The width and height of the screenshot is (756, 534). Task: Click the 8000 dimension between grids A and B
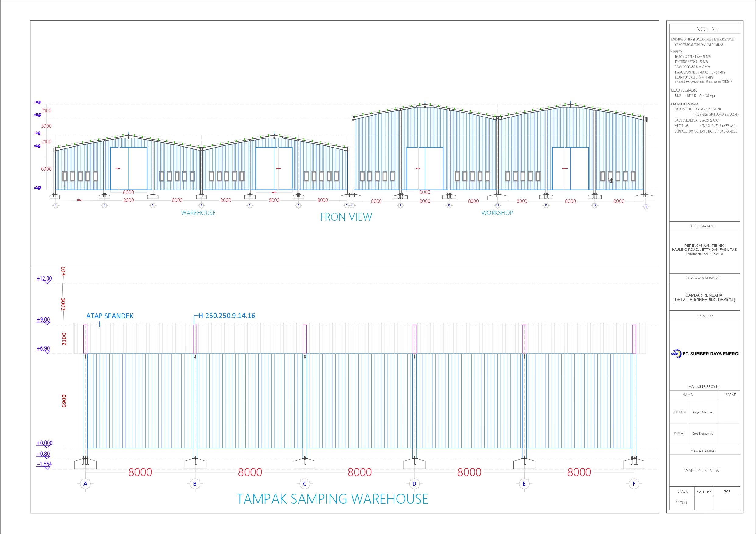tap(140, 472)
